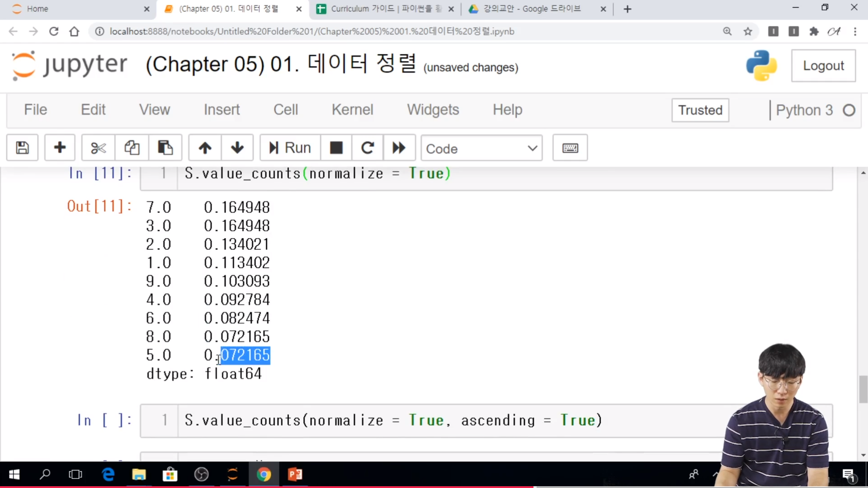The width and height of the screenshot is (868, 488).
Task: Restart the kernel with the circular arrow icon
Action: [368, 148]
